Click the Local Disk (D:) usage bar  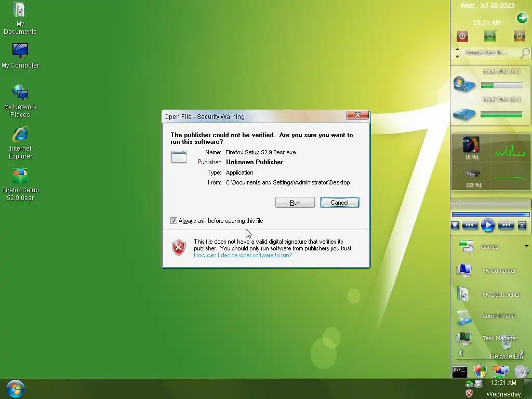(501, 115)
